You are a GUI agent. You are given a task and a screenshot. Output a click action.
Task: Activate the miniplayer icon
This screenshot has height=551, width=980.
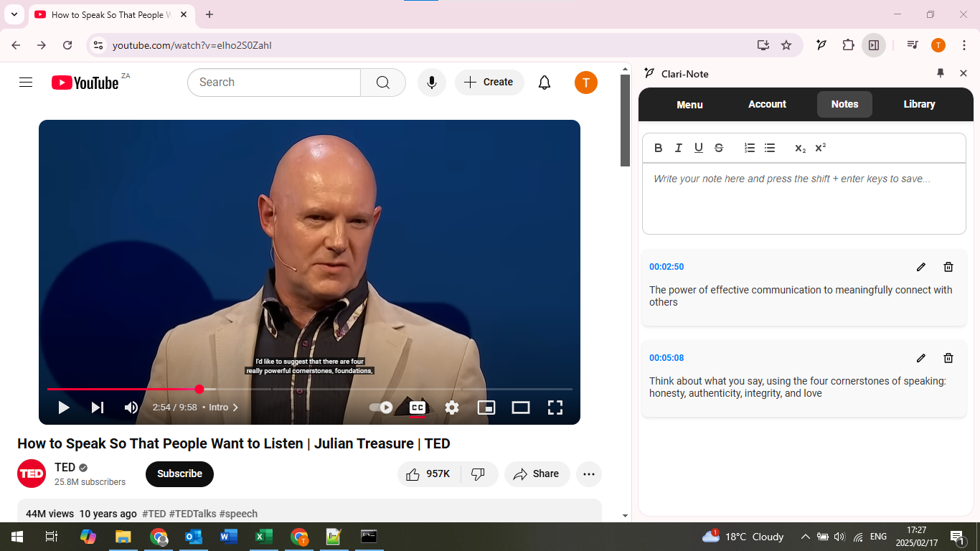486,407
